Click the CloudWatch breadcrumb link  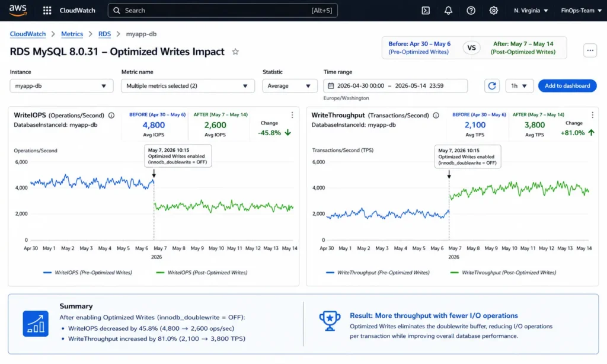(x=27, y=34)
